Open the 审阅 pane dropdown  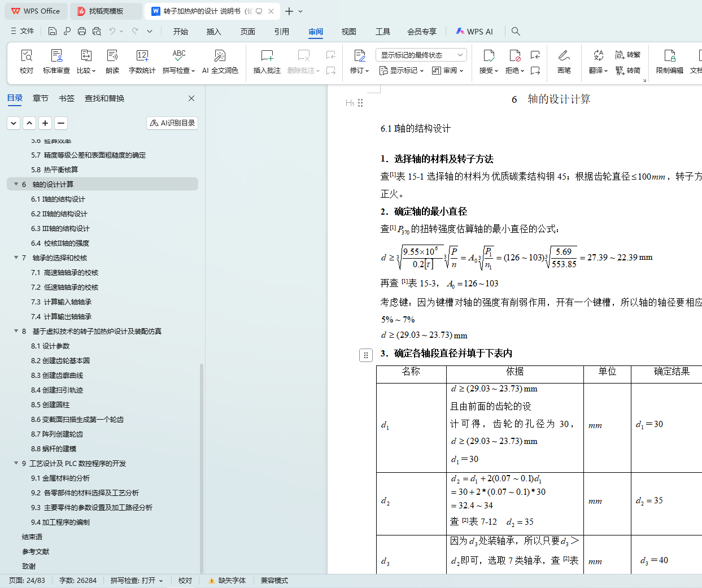tap(448, 71)
